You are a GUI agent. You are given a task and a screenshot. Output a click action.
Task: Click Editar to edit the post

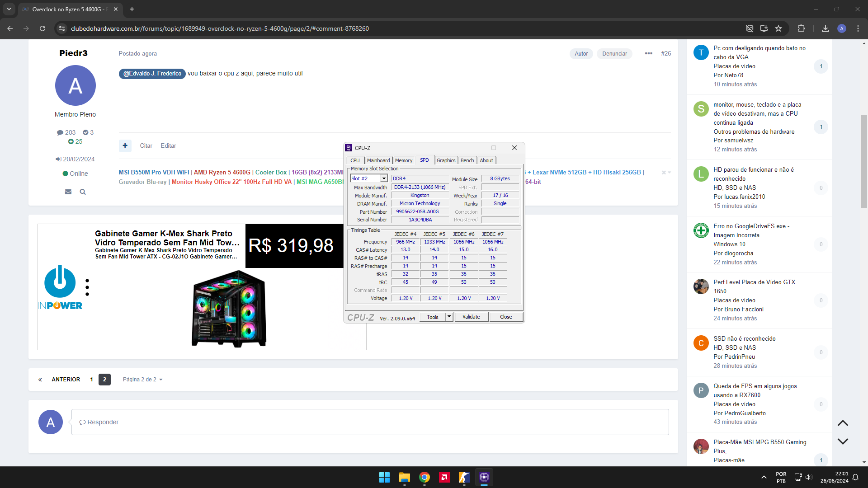[x=168, y=145]
